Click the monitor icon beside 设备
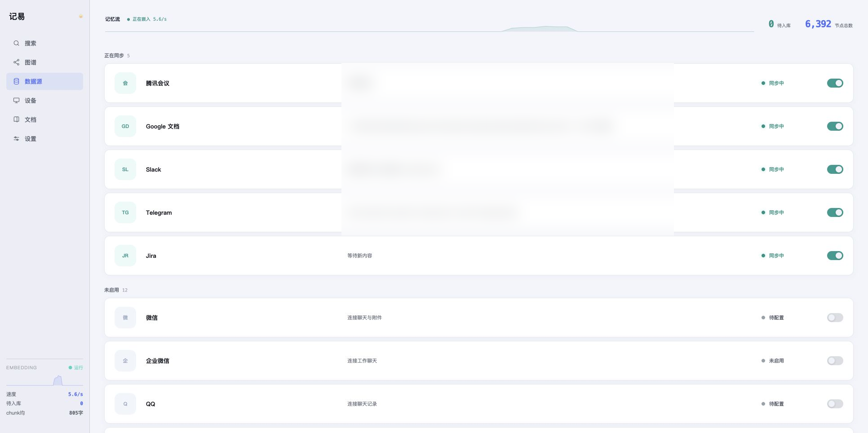Screen dimensions: 868x433 point(16,100)
